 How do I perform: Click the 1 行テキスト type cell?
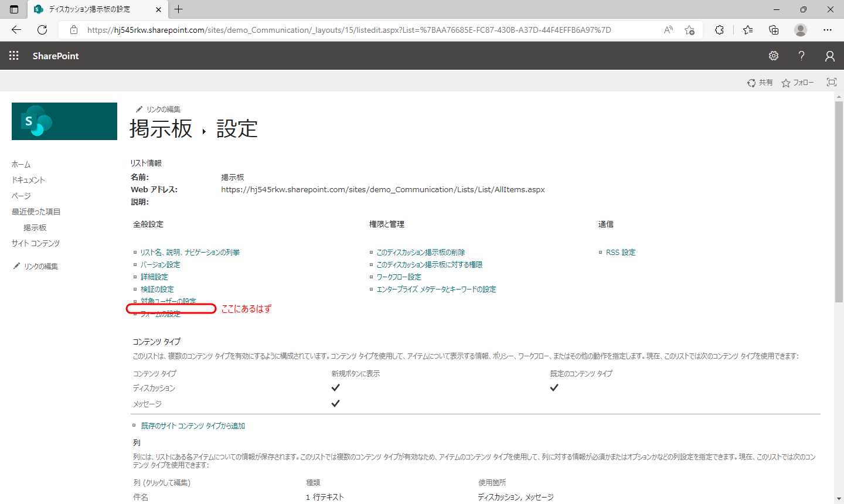tap(325, 497)
